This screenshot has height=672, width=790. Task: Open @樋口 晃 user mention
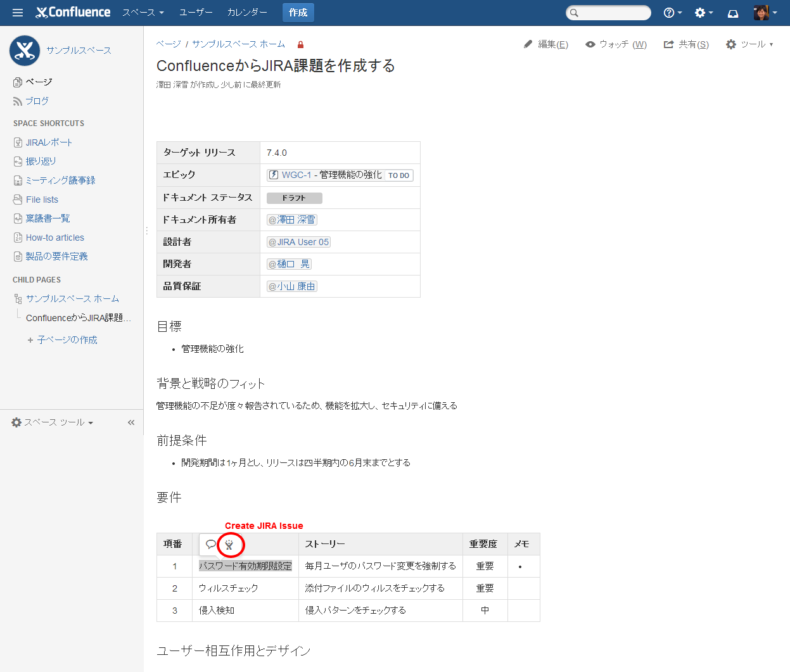[x=289, y=264]
